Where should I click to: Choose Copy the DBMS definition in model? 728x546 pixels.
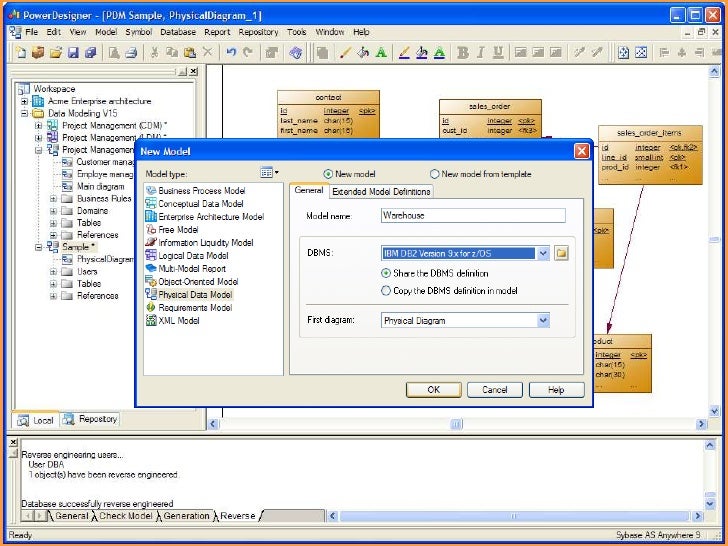[x=386, y=291]
